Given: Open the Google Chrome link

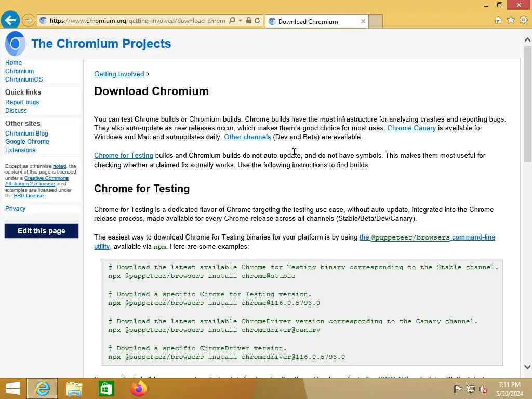Looking at the screenshot, I should tap(27, 142).
